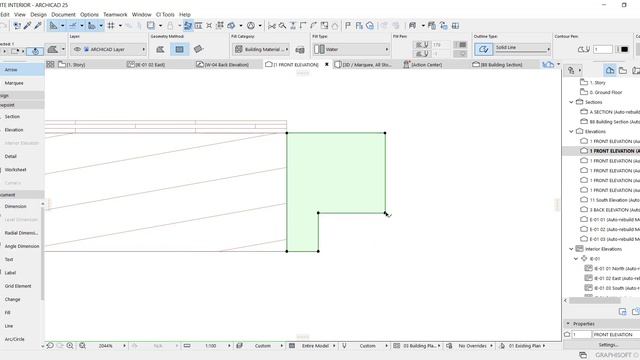The height and width of the screenshot is (360, 640).
Task: Choose the Elevation tool
Action: [x=14, y=130]
